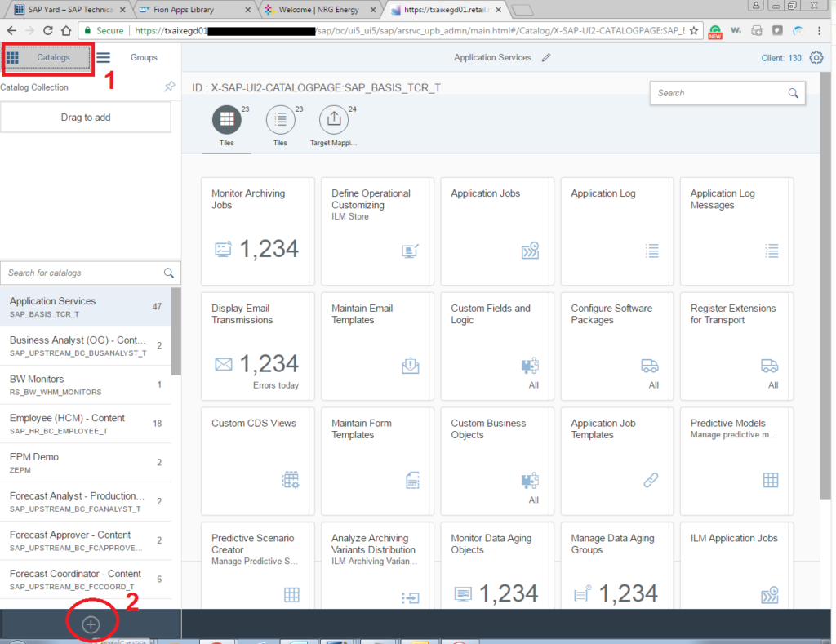The image size is (836, 644).
Task: Select the EPM Demo catalog
Action: click(86, 463)
